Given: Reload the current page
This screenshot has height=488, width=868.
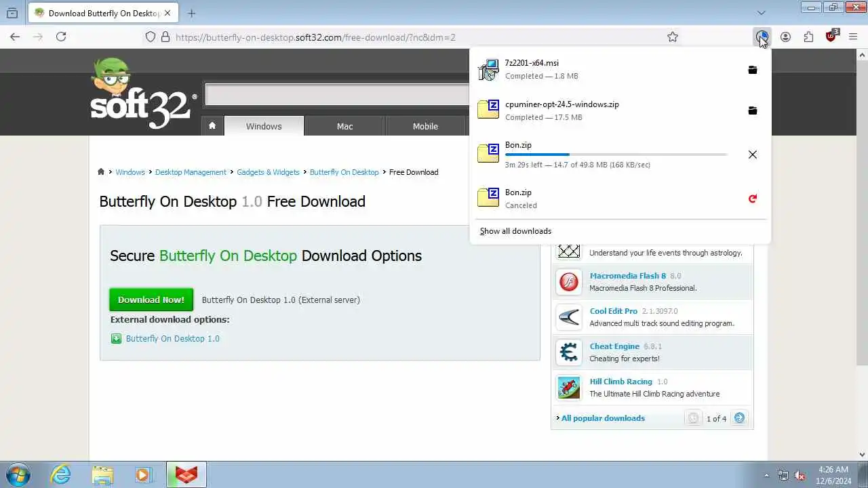Looking at the screenshot, I should [x=61, y=37].
